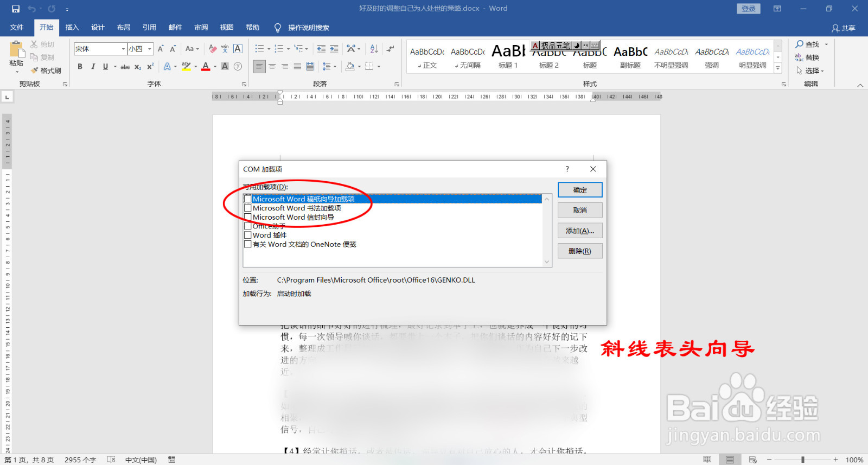The image size is (868, 465).
Task: Select the Format Painter tool
Action: click(46, 71)
